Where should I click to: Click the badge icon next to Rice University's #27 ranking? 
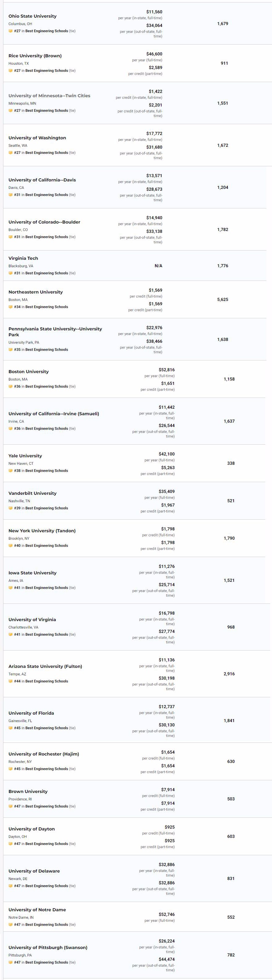click(x=11, y=71)
